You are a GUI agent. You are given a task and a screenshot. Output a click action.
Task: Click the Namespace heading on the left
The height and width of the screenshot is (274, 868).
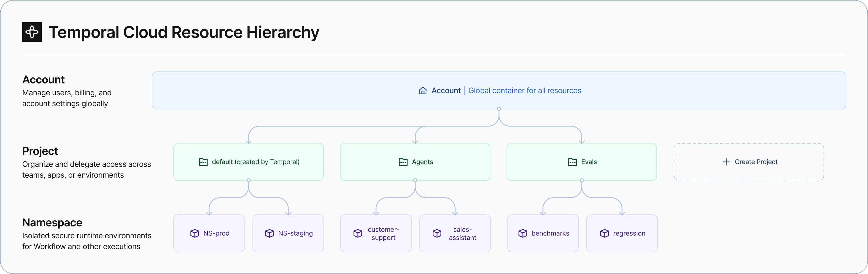coord(52,223)
